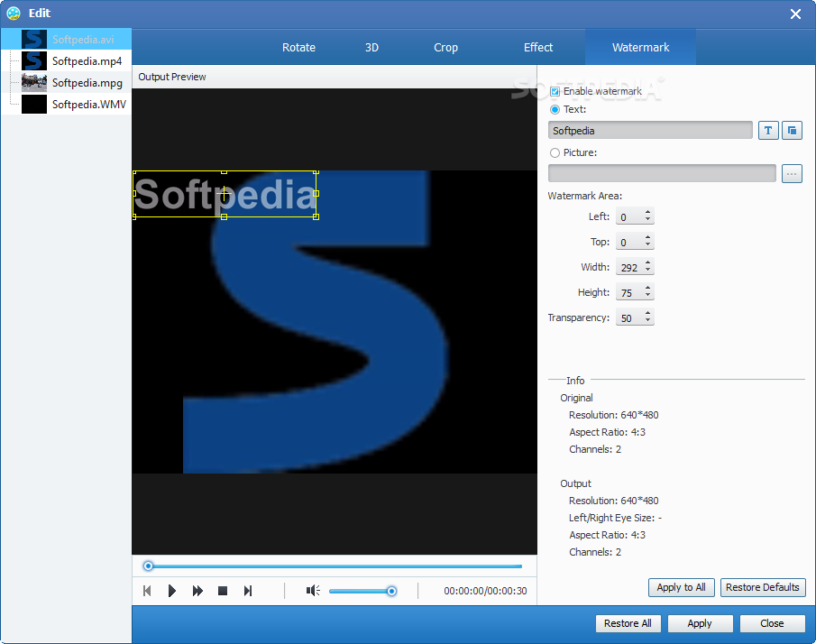Select the Softpedia.mp4 thumbnail

[x=34, y=61]
